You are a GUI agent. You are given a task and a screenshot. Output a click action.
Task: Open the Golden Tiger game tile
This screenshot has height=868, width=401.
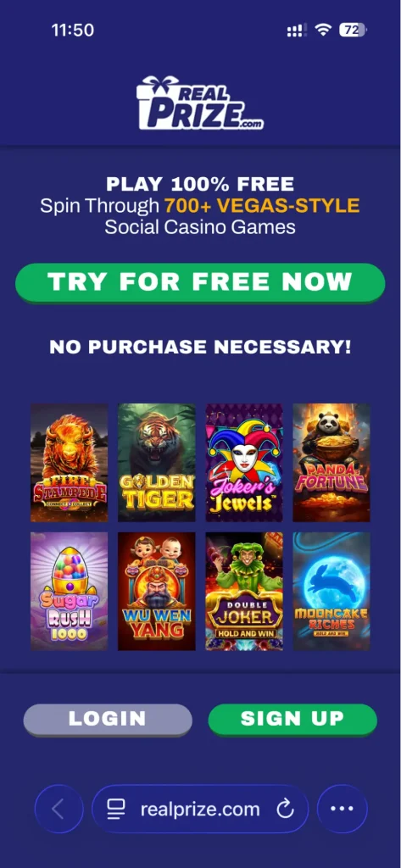(x=157, y=462)
